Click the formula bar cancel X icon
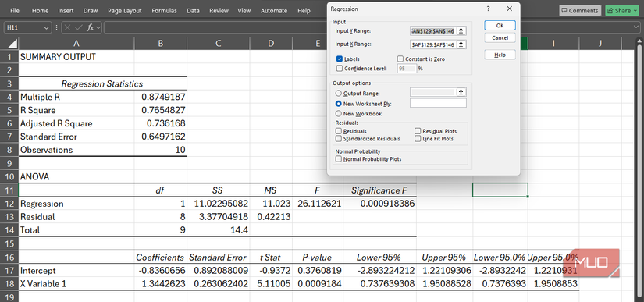The width and height of the screenshot is (644, 302). tap(68, 28)
